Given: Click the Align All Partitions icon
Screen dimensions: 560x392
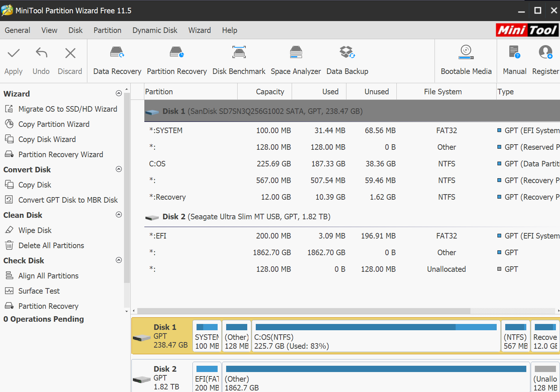Looking at the screenshot, I should pos(9,276).
